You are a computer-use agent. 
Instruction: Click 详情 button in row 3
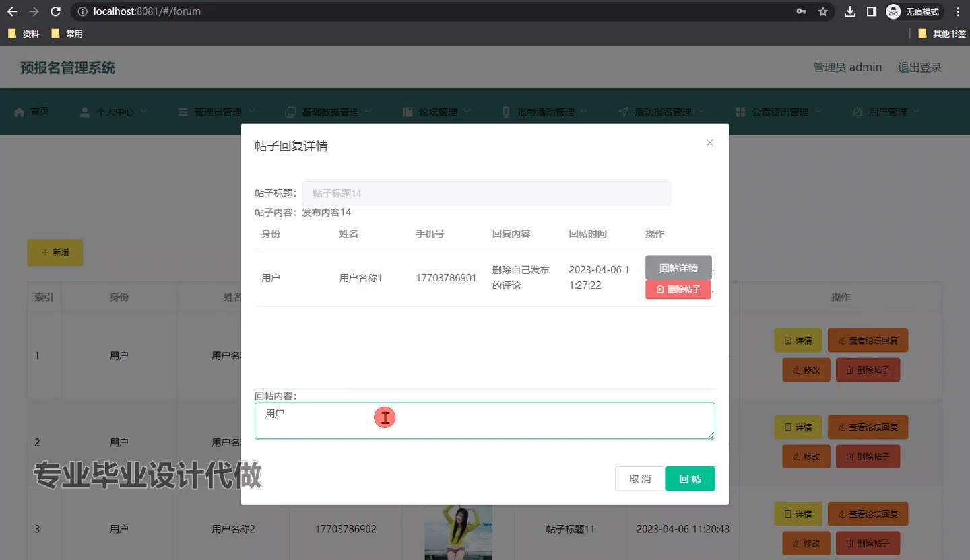(798, 514)
